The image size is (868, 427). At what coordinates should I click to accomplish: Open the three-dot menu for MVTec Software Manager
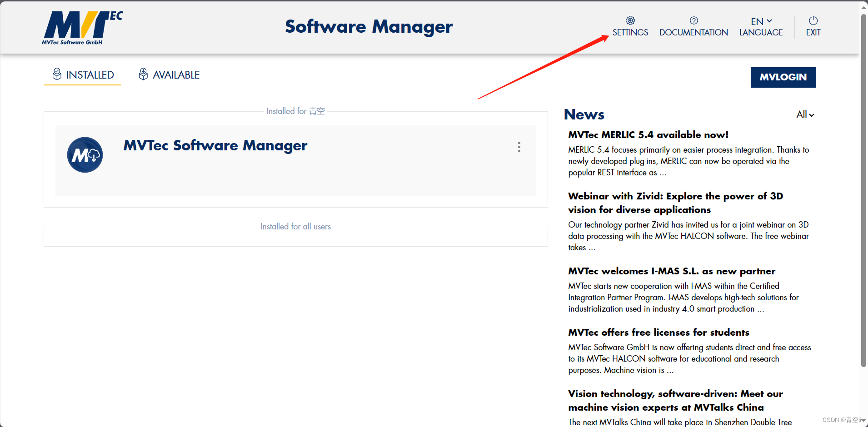(x=519, y=147)
